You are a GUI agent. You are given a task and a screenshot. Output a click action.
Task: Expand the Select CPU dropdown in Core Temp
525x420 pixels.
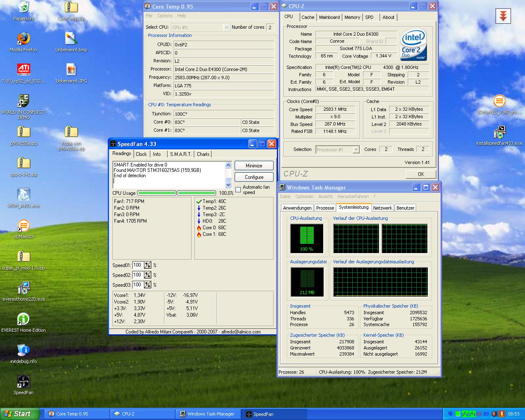click(226, 27)
